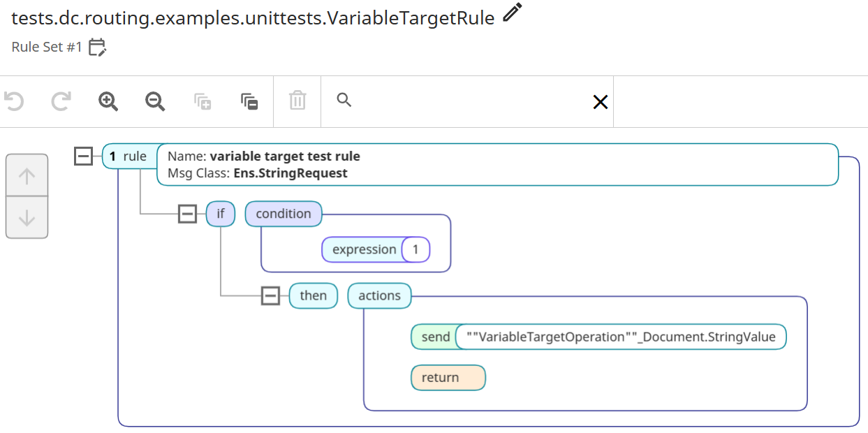Move selected item up with the arrow
The height and width of the screenshot is (433, 868).
click(x=27, y=176)
